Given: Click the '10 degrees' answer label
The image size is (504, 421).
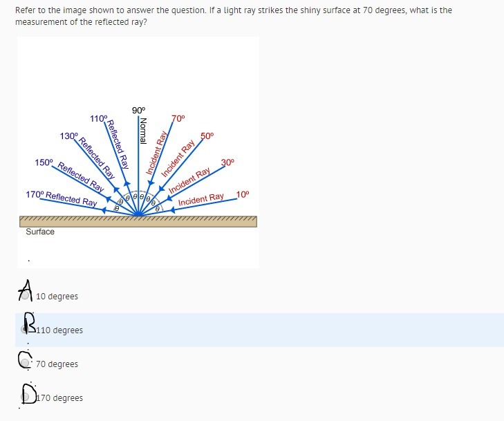Looking at the screenshot, I should pyautogui.click(x=57, y=297).
